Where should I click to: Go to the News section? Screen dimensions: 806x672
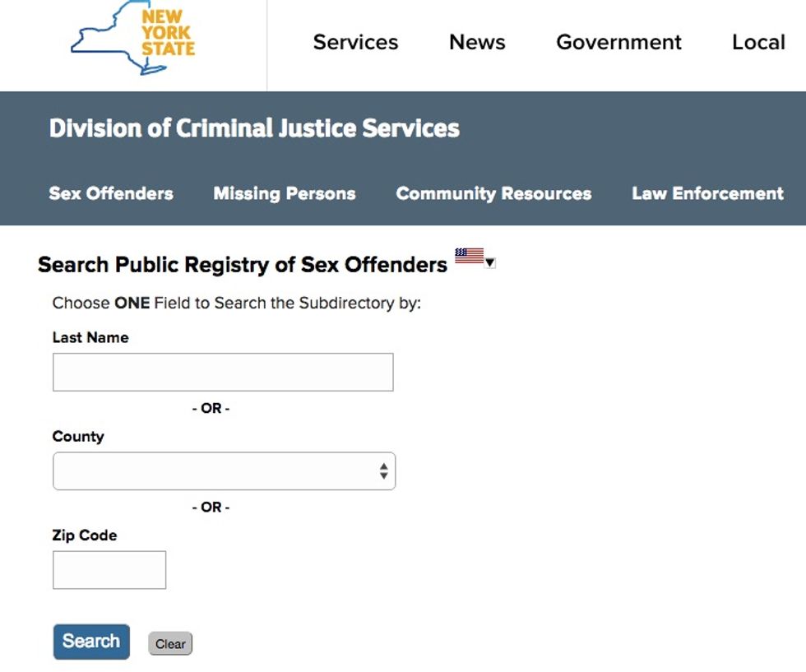click(x=477, y=43)
